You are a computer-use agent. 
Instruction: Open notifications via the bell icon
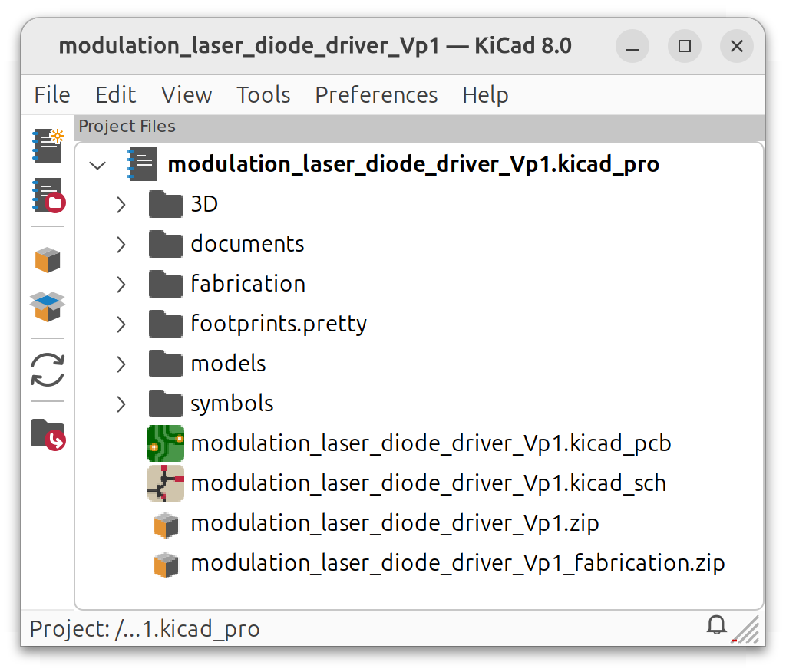tap(715, 625)
